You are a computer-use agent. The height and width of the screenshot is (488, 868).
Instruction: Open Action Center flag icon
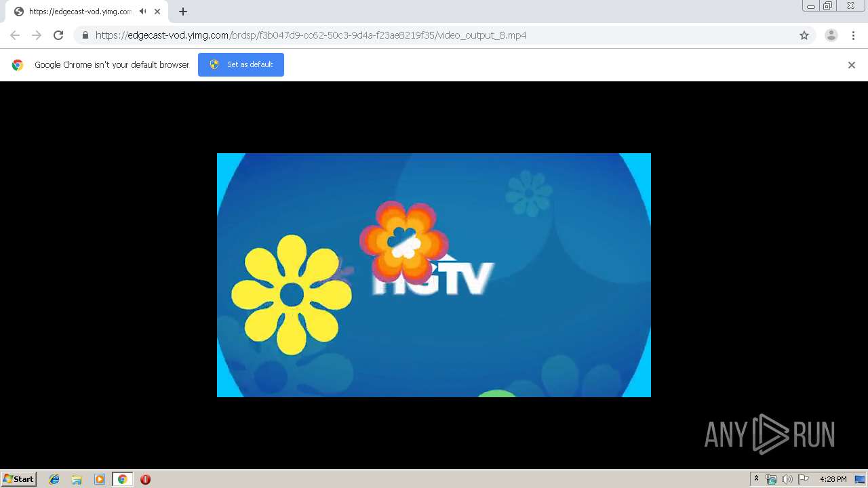(x=804, y=479)
